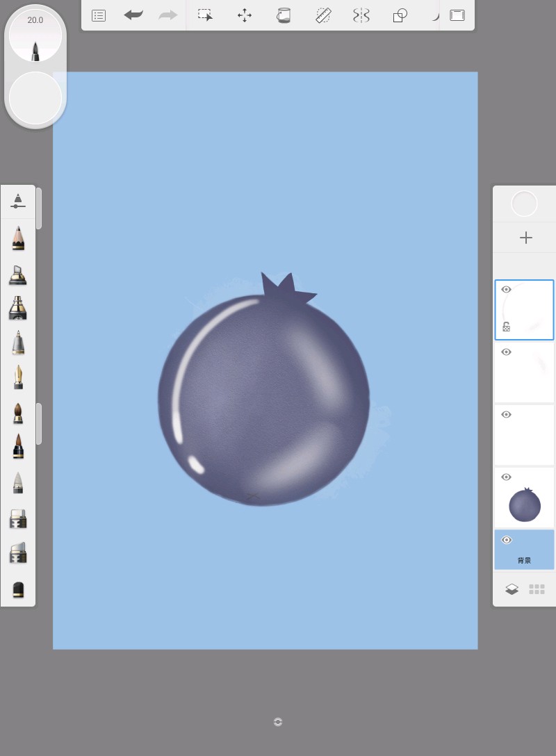This screenshot has width=556, height=756.
Task: Open the brush size puck showing 20.0
Action: 35,35
